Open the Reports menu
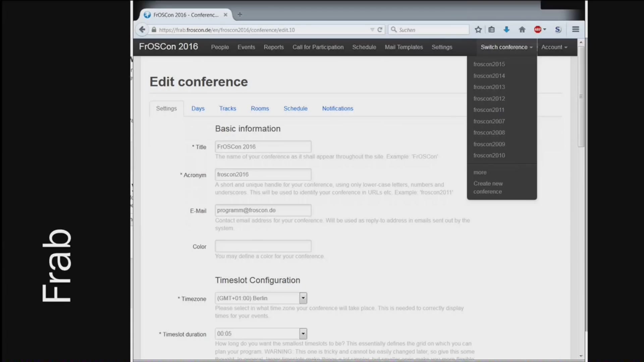The width and height of the screenshot is (644, 362). point(274,47)
